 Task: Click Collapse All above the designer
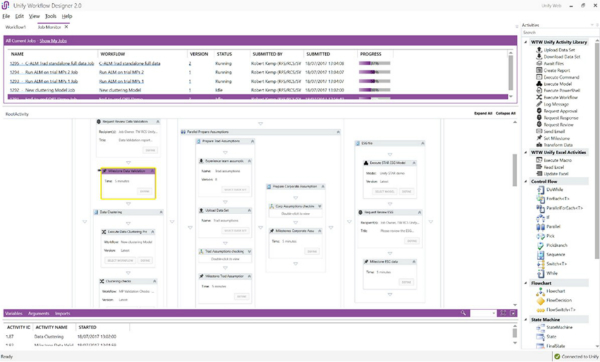coord(505,113)
